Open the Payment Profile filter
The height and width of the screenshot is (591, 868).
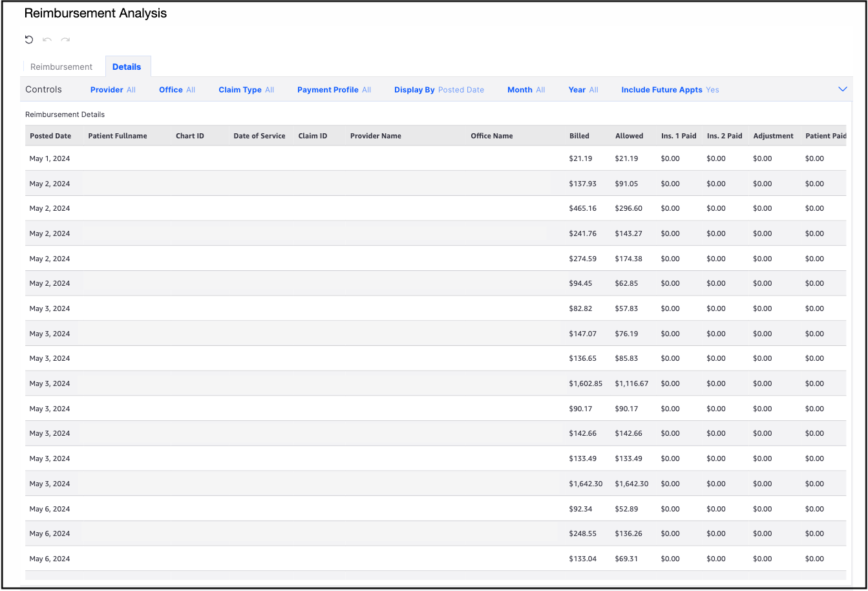pyautogui.click(x=334, y=90)
